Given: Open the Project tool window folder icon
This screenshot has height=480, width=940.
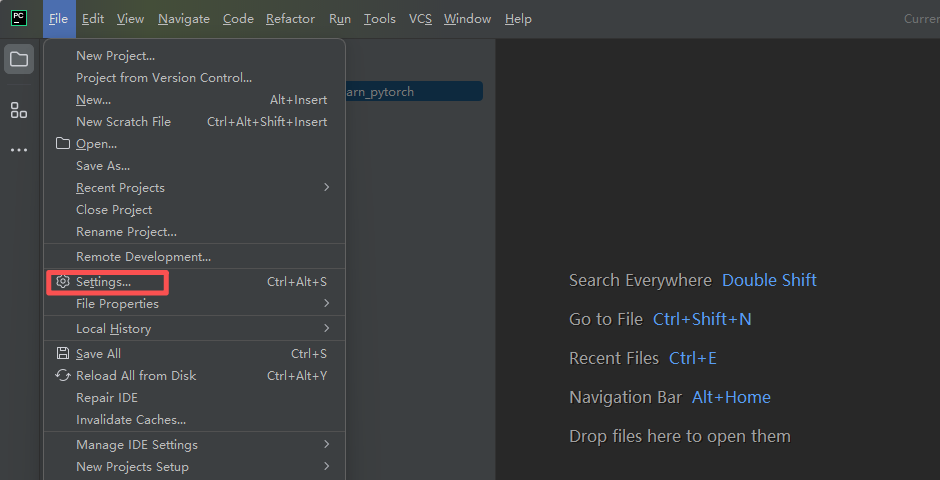Looking at the screenshot, I should click(x=19, y=59).
